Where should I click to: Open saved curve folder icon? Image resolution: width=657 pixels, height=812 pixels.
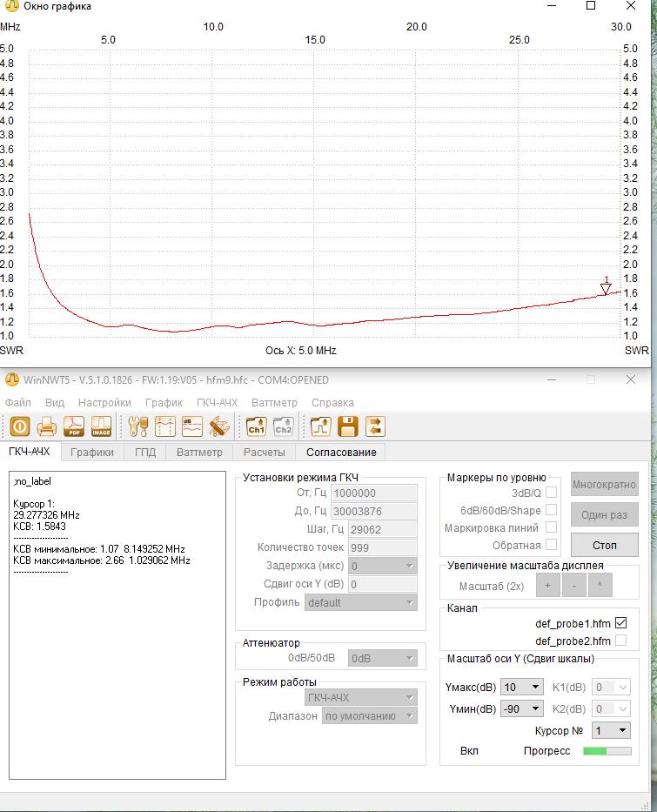[320, 426]
